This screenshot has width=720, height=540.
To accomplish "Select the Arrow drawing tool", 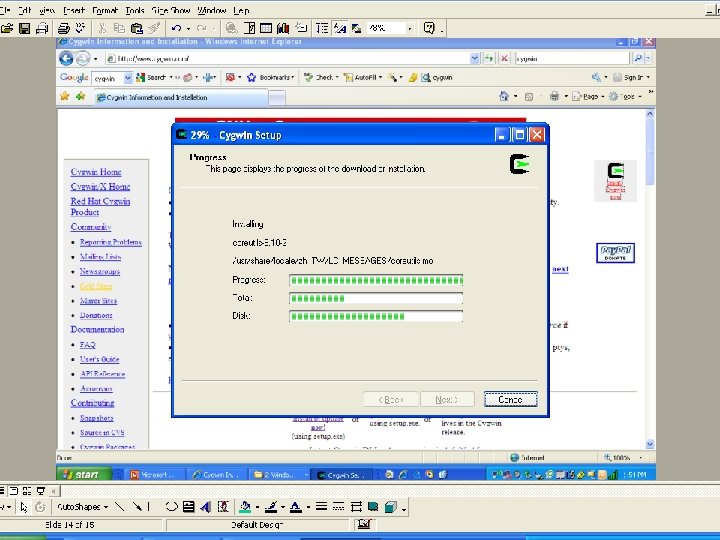I will click(136, 507).
